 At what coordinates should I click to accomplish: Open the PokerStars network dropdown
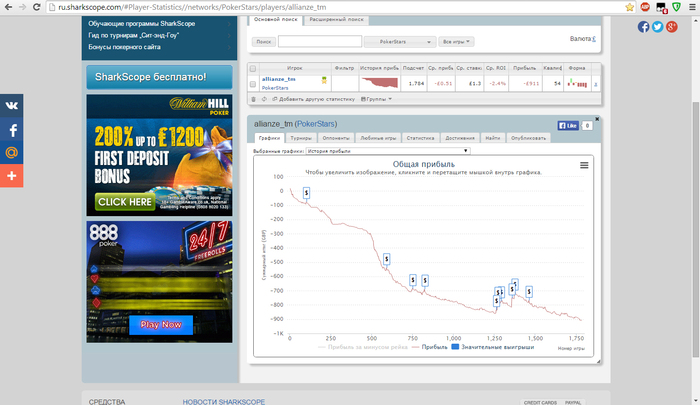[x=400, y=42]
